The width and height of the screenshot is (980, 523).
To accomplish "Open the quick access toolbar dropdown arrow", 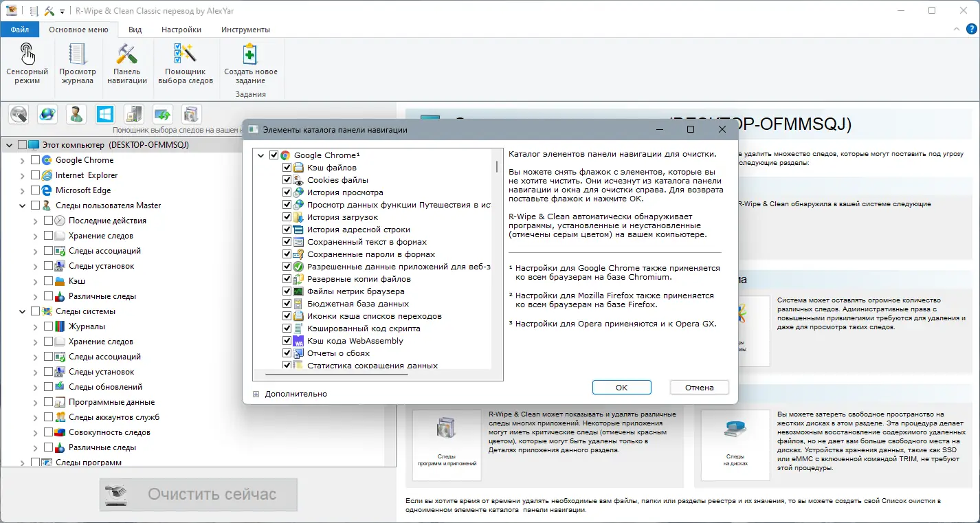I will pos(63,11).
